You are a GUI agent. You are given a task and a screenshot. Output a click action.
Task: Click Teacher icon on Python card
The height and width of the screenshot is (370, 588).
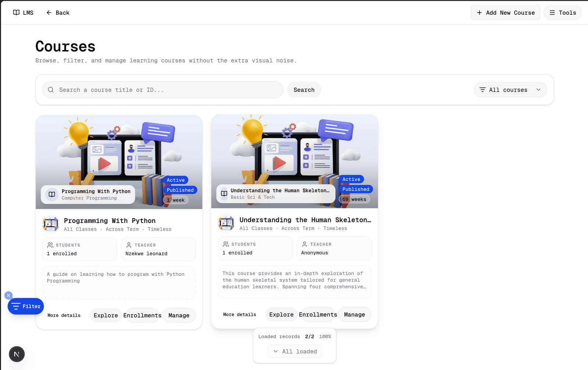click(x=129, y=245)
